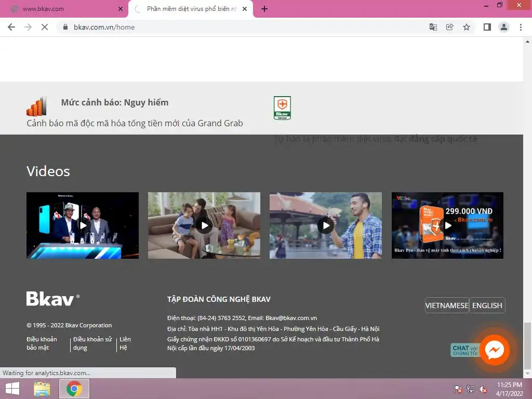Play the family on sofa video
Screen dimensions: 532x399
point(204,225)
